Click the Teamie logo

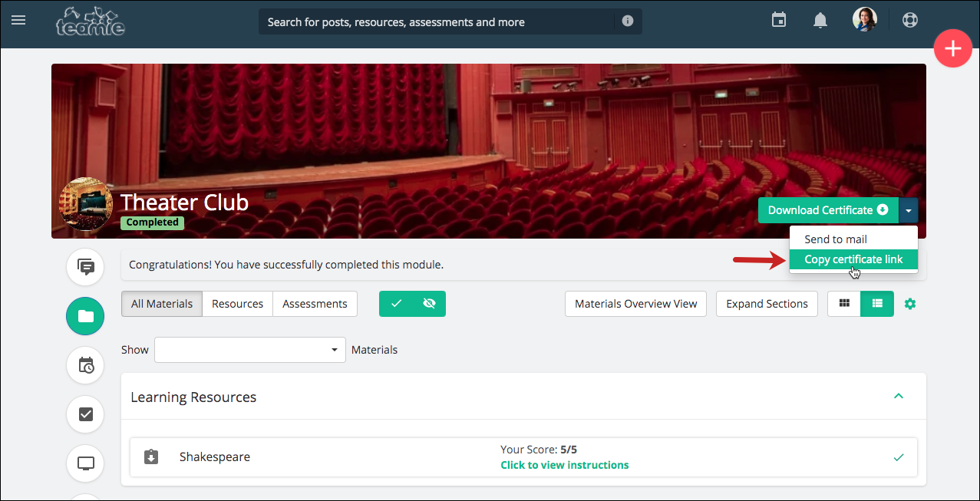pyautogui.click(x=91, y=21)
